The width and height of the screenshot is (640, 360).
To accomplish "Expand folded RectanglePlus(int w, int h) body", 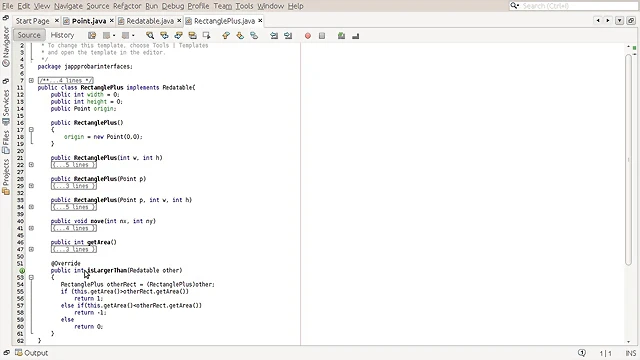I will pos(31,165).
